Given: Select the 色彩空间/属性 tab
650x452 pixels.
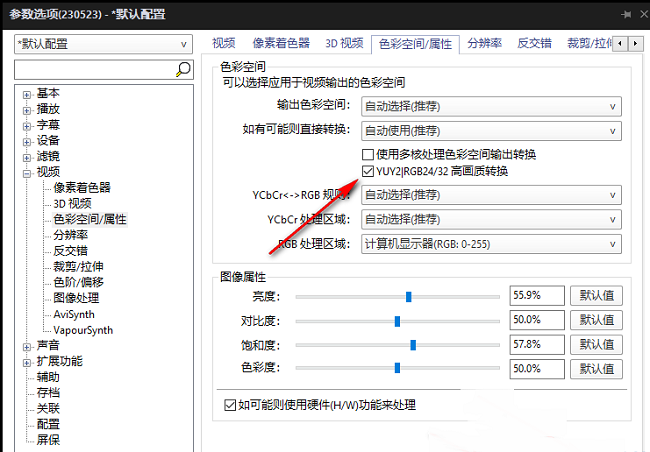Looking at the screenshot, I should (x=415, y=44).
